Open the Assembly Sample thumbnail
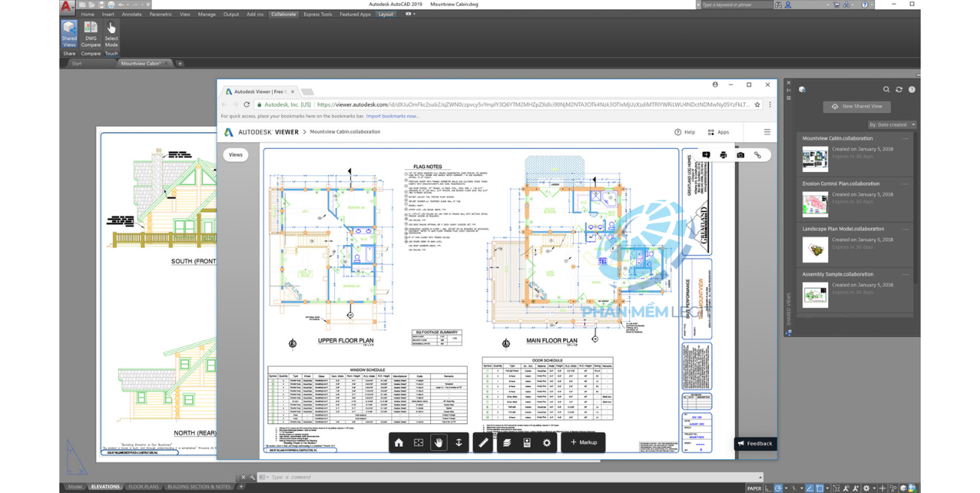The height and width of the screenshot is (493, 980). (x=815, y=295)
